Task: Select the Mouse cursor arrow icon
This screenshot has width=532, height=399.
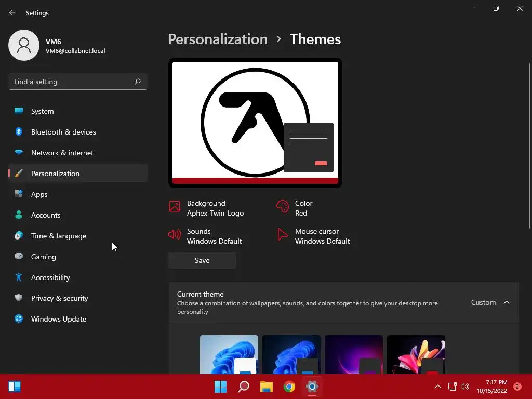Action: click(x=282, y=234)
